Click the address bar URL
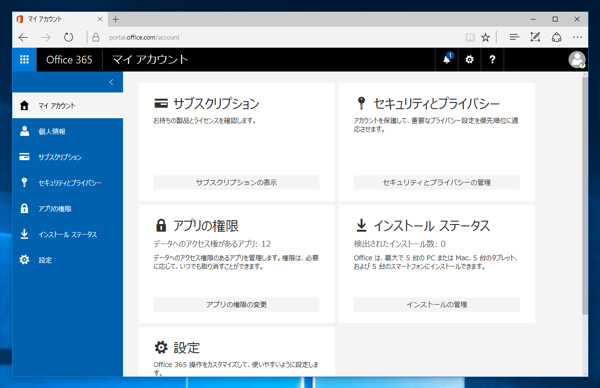The width and height of the screenshot is (600, 388). pyautogui.click(x=144, y=37)
